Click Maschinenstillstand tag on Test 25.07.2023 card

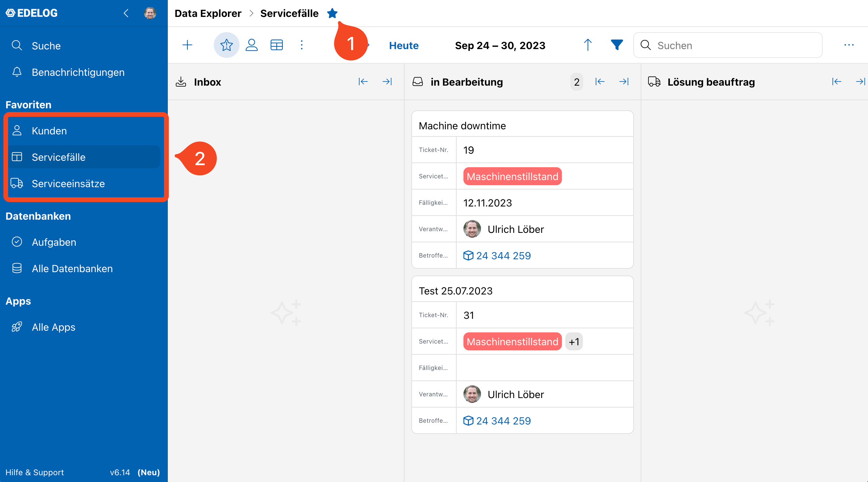pos(512,342)
